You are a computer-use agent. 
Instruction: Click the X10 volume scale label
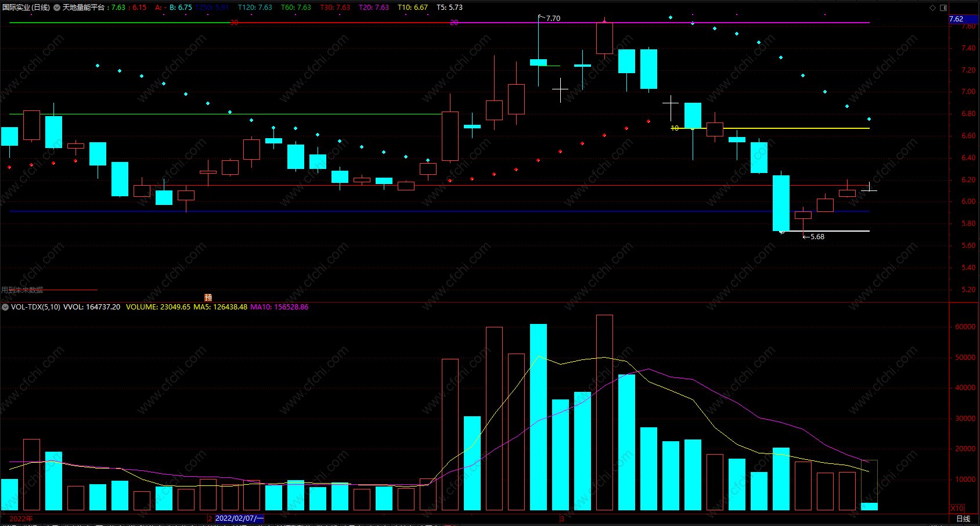pyautogui.click(x=957, y=508)
